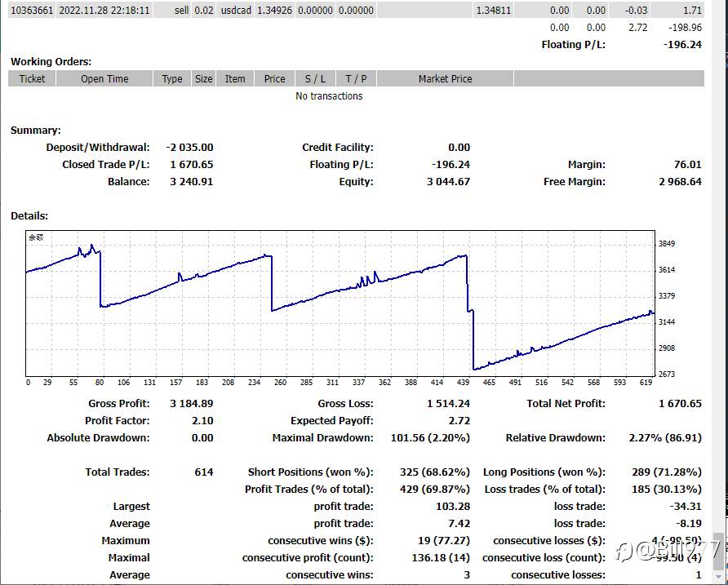Click the T / P column header
The width and height of the screenshot is (728, 585).
pyautogui.click(x=356, y=78)
